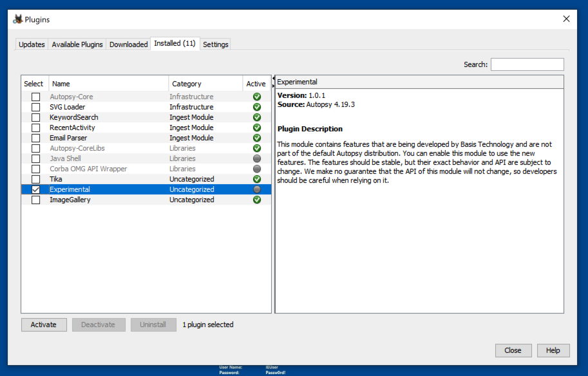This screenshot has height=376, width=588.
Task: Click green active status icon for SVG Loader
Action: coord(257,107)
